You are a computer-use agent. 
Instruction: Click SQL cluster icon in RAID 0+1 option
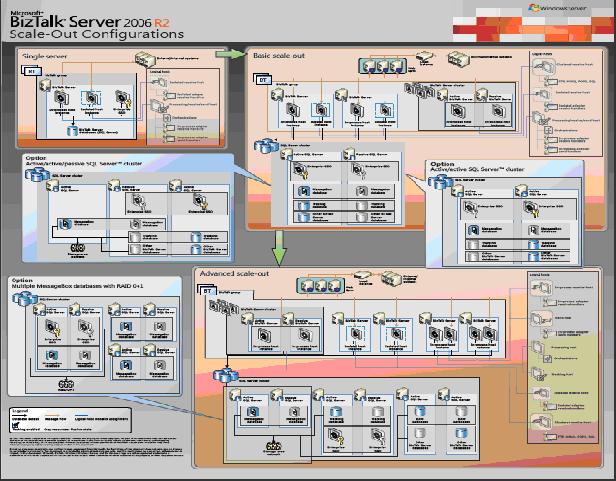point(25,298)
